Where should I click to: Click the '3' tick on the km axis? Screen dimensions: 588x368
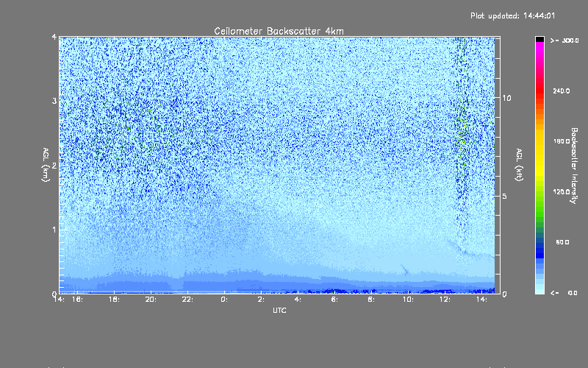54,101
